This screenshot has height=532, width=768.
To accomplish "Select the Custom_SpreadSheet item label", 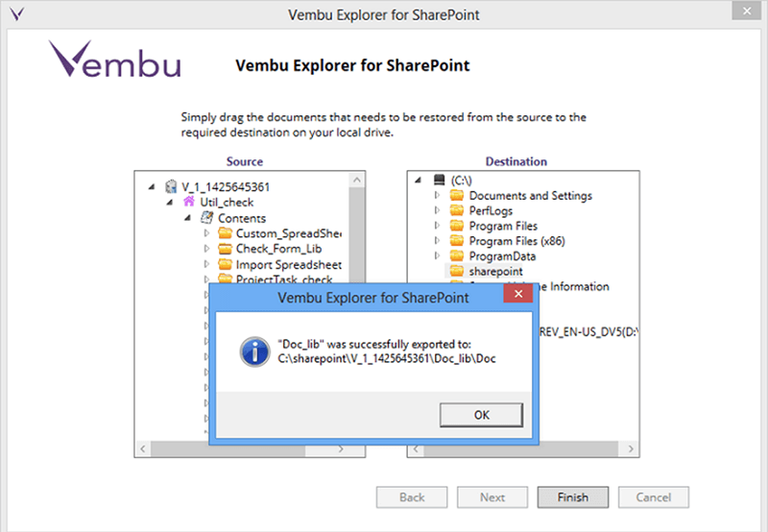I will coord(289,233).
